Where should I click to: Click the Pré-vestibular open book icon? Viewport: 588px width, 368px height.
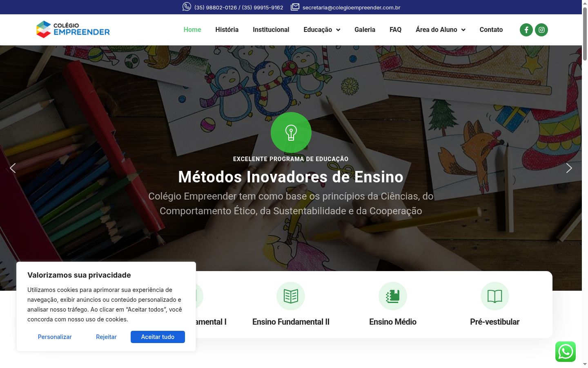pyautogui.click(x=495, y=296)
